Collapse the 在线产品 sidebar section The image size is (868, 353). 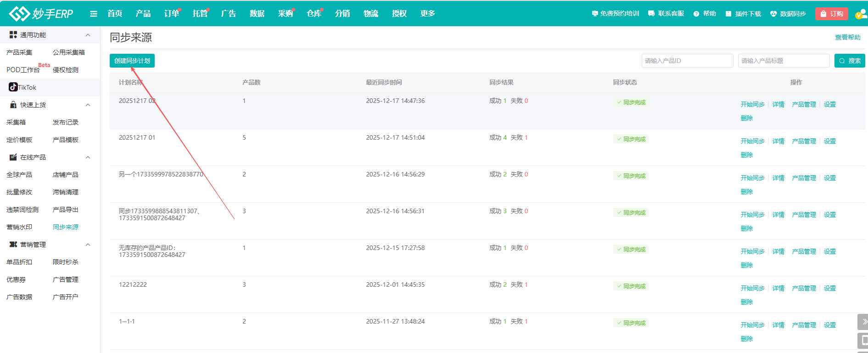88,157
